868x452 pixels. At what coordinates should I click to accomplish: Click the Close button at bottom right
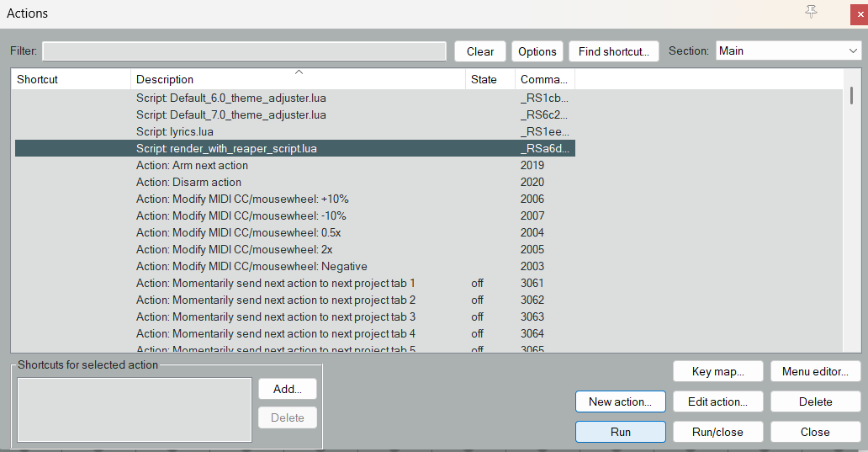815,432
